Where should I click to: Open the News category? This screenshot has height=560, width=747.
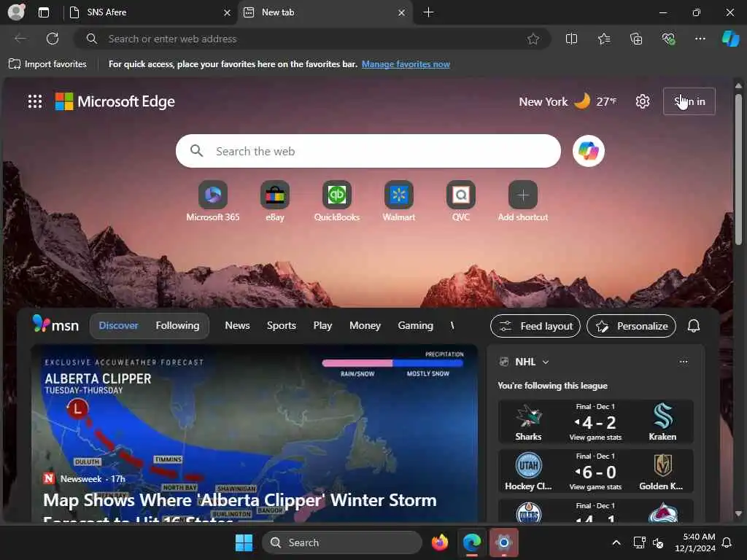point(237,326)
